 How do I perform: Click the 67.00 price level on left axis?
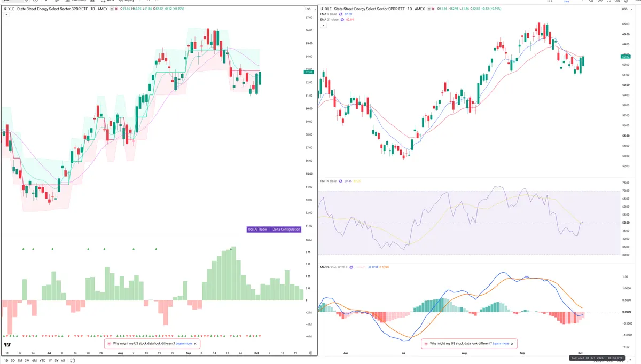(x=309, y=18)
